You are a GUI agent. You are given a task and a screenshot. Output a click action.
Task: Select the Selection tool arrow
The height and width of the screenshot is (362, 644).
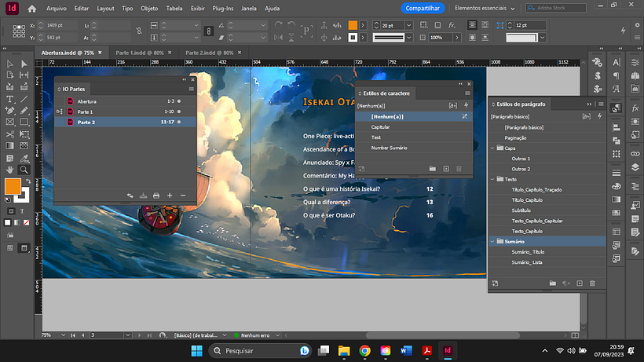[x=10, y=64]
